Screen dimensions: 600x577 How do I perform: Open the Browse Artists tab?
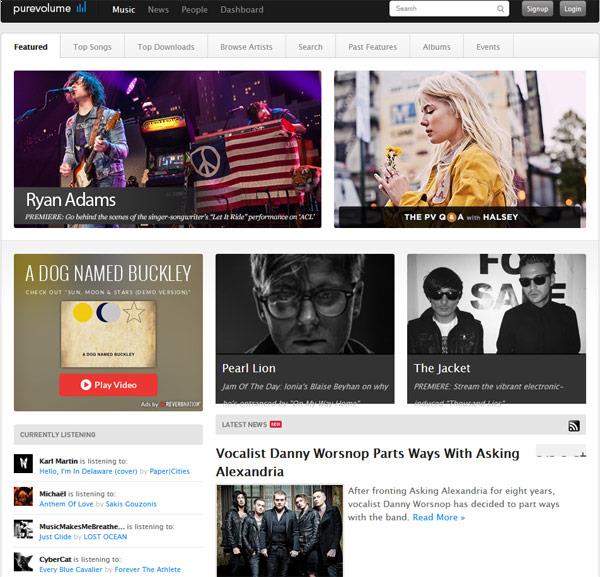click(x=246, y=47)
